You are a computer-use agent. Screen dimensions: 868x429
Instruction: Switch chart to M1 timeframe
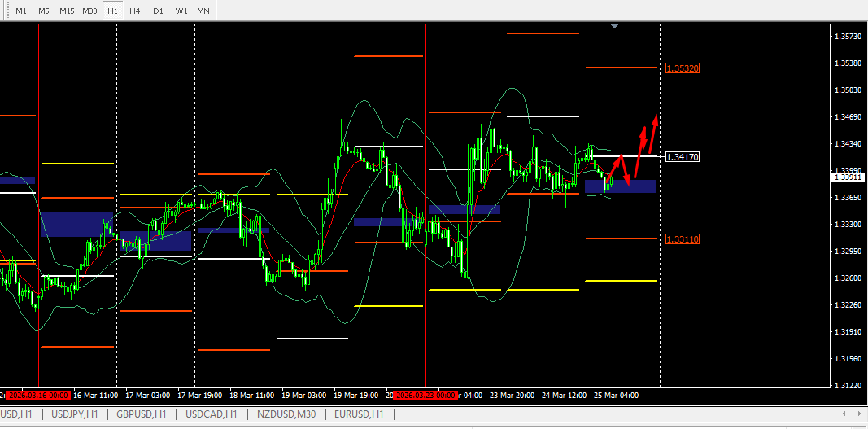pos(21,11)
